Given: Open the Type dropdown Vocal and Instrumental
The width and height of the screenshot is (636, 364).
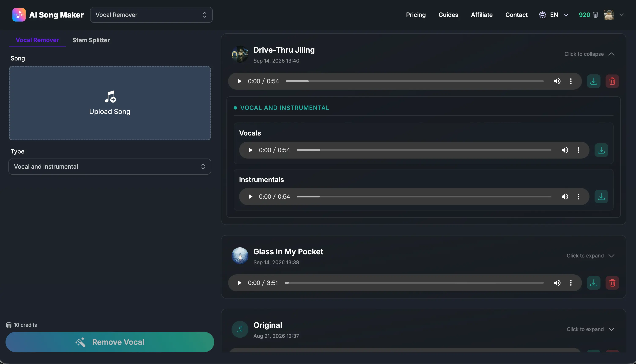Looking at the screenshot, I should [110, 167].
